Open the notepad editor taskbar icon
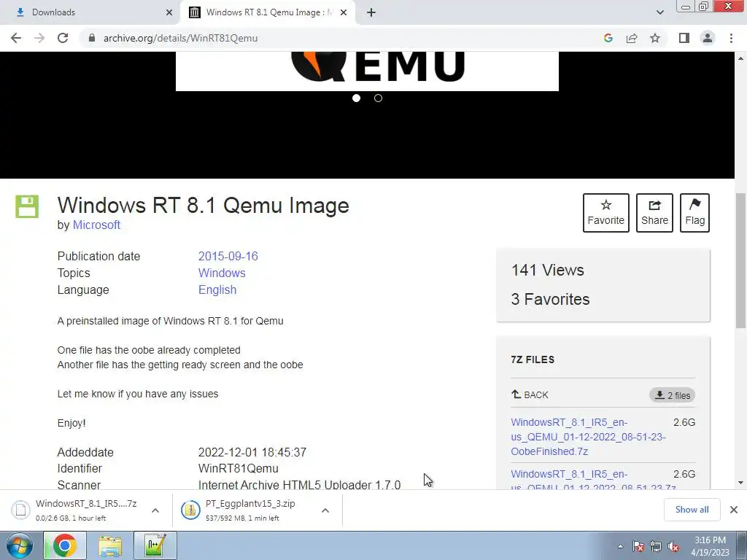Screen dimensions: 747x560 click(x=155, y=545)
